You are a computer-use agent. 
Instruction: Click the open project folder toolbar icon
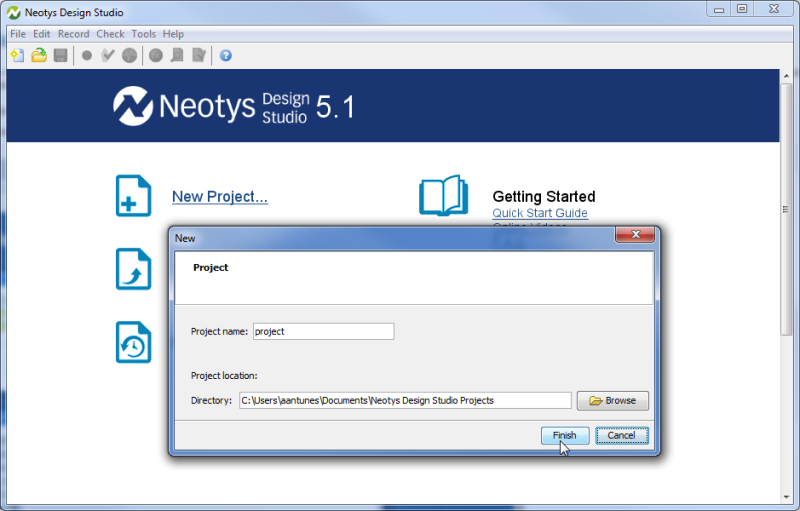pyautogui.click(x=39, y=55)
